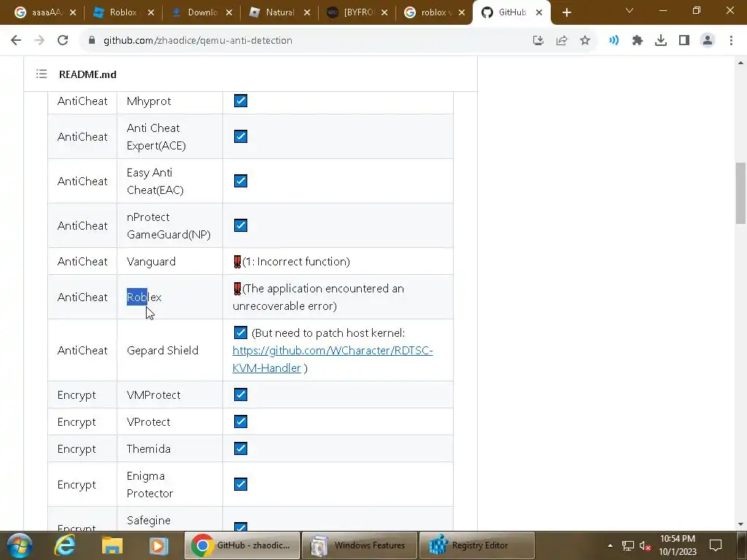Toggle the VProtect checkbox
This screenshot has height=560, width=747.
click(x=241, y=421)
